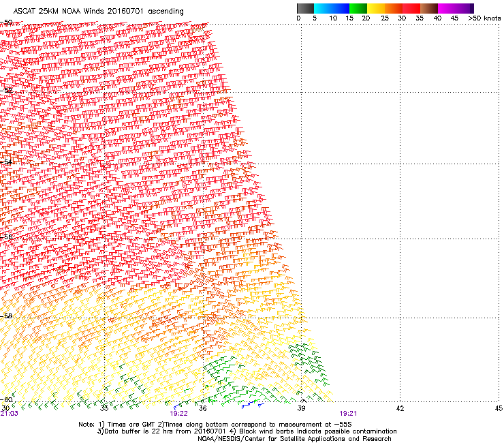Click the green 15-20 knots legend swatch
Screen dimensions: 504x443
coord(358,8)
